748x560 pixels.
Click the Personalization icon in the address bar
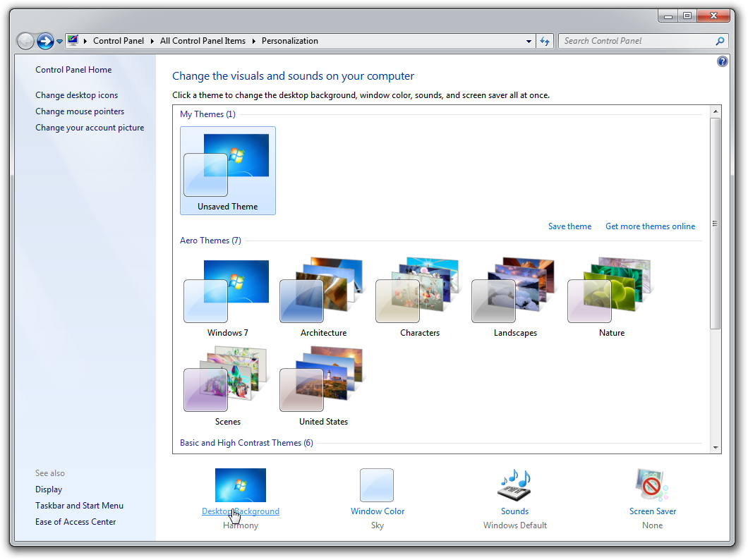(x=73, y=41)
